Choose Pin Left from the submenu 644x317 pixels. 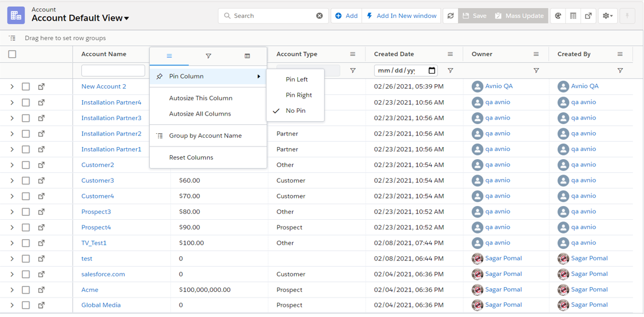(296, 80)
